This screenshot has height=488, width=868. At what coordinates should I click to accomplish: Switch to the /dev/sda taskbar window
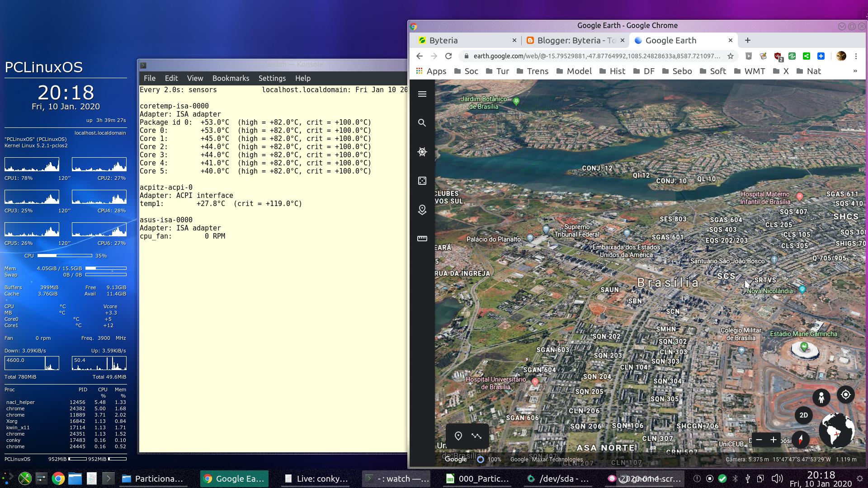[559, 479]
